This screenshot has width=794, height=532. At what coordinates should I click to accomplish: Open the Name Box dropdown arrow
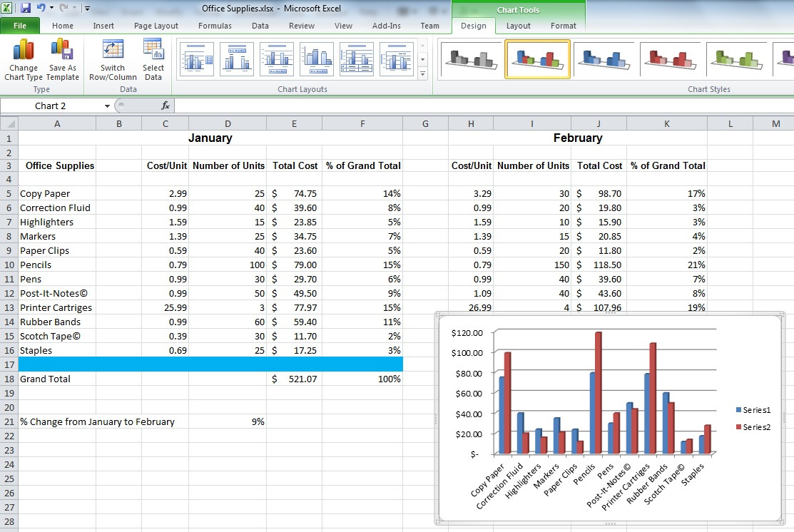pos(107,106)
